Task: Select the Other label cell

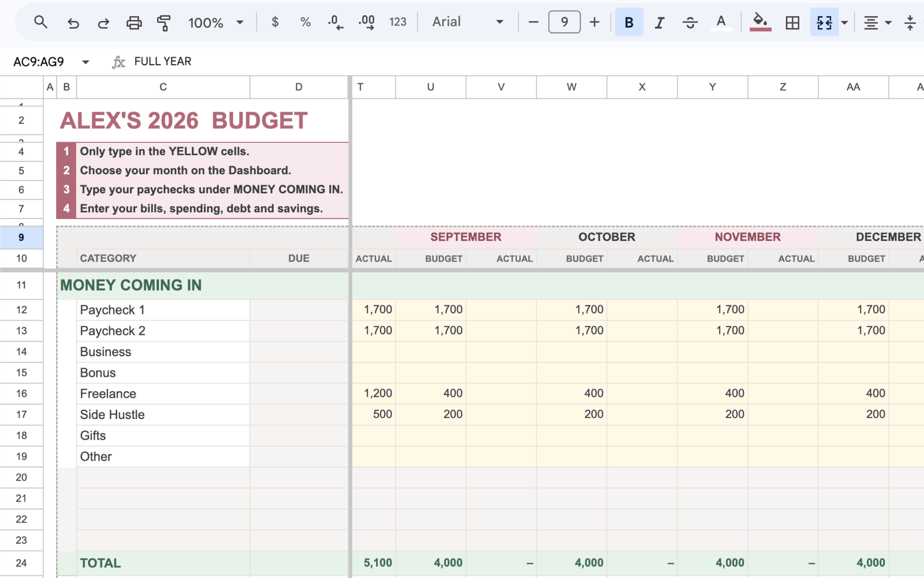Action: pos(163,457)
